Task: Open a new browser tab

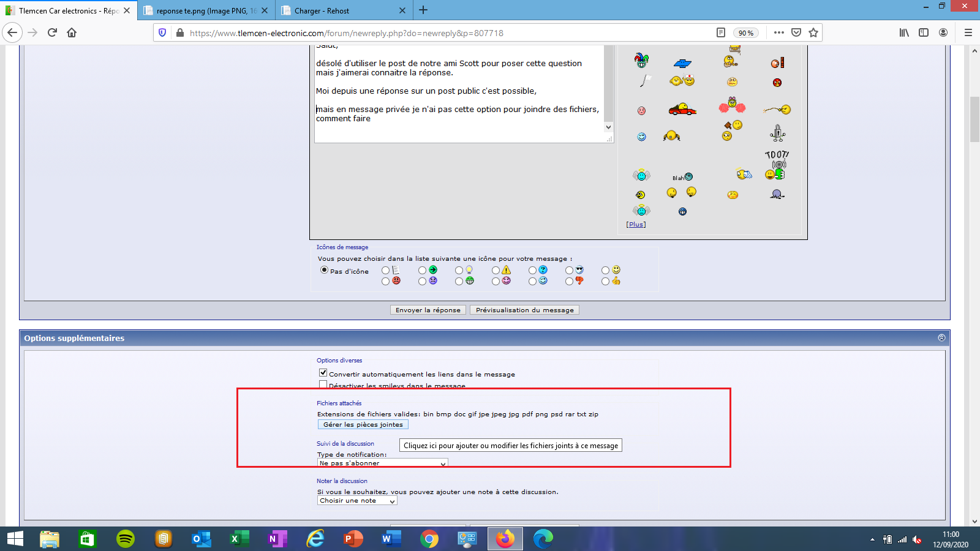Action: [x=423, y=10]
